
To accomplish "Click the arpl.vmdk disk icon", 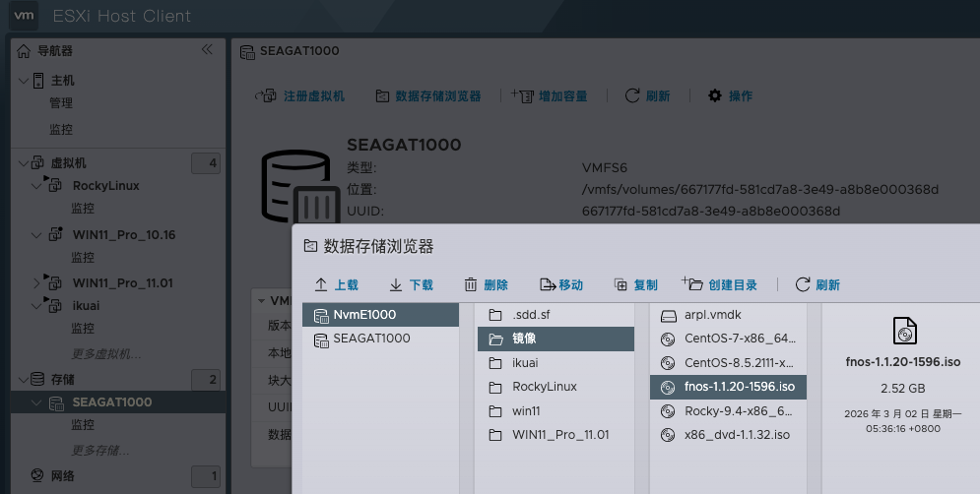I will pos(668,315).
